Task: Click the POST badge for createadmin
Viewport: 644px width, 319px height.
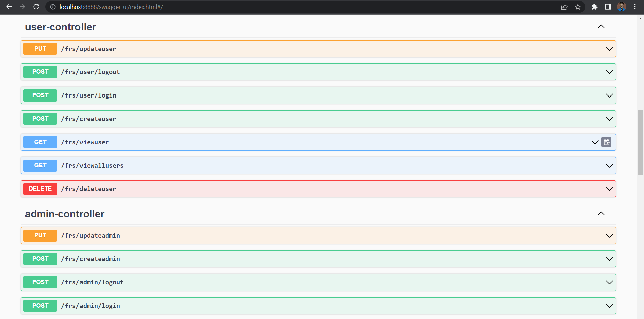Action: (40, 259)
